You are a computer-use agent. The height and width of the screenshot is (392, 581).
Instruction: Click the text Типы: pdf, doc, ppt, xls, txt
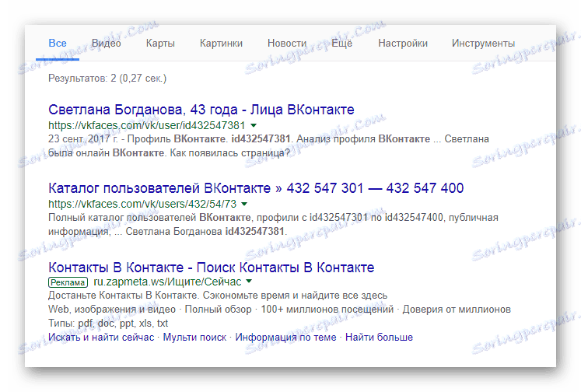pyautogui.click(x=108, y=323)
